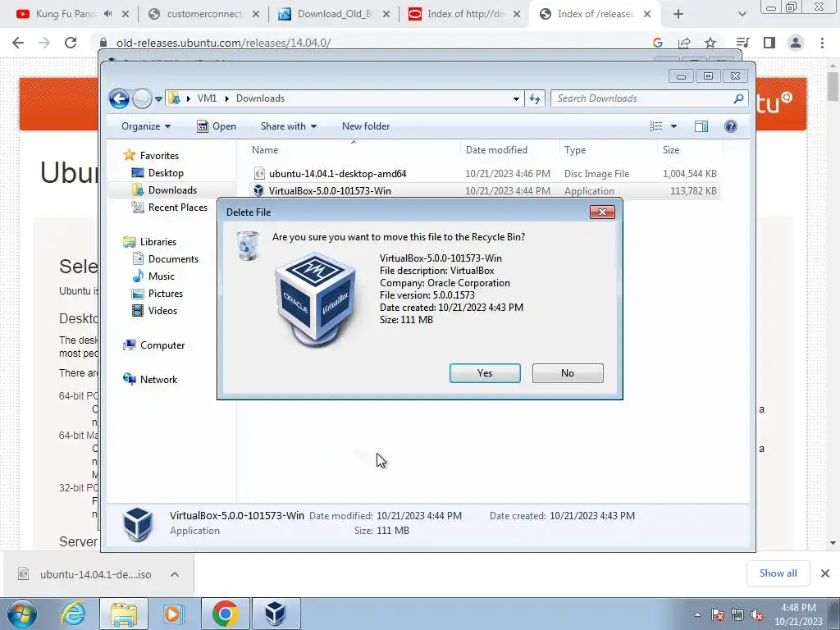Open the Windows Start menu
The height and width of the screenshot is (630, 840).
pos(22,614)
